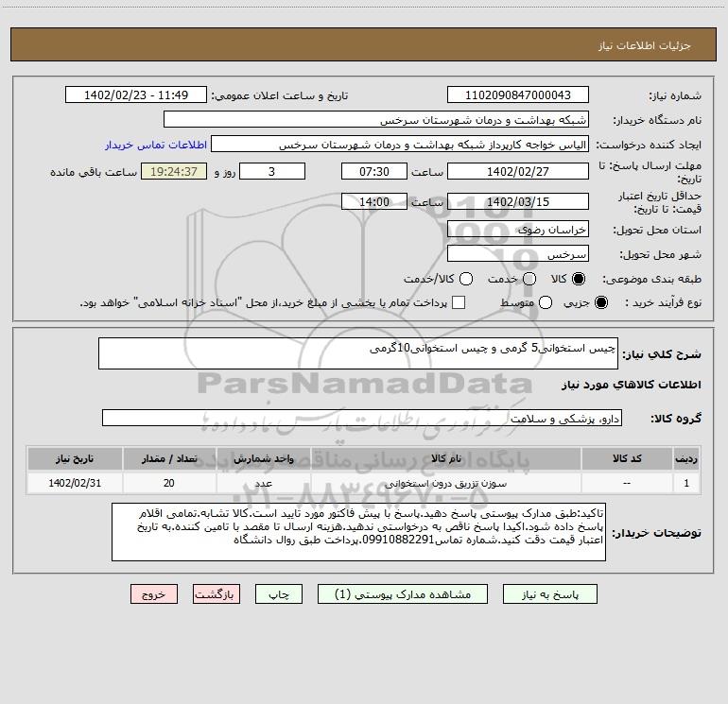Click the response deadline date 1402/02/27
This screenshot has height=704, width=728.
tap(518, 171)
